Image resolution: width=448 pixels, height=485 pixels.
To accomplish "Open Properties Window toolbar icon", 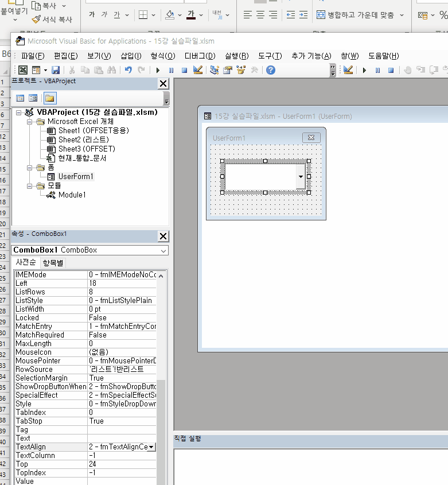I will tap(228, 70).
